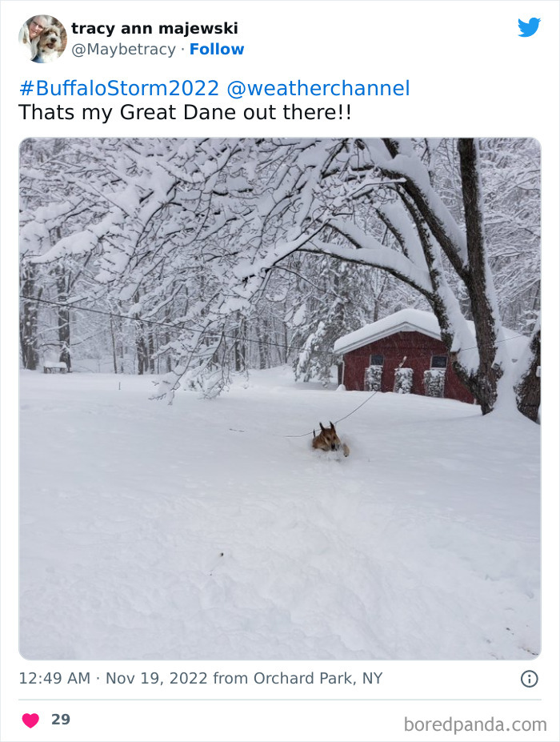The image size is (560, 742).
Task: Click the display name tracy ann majewski
Action: 154,28
